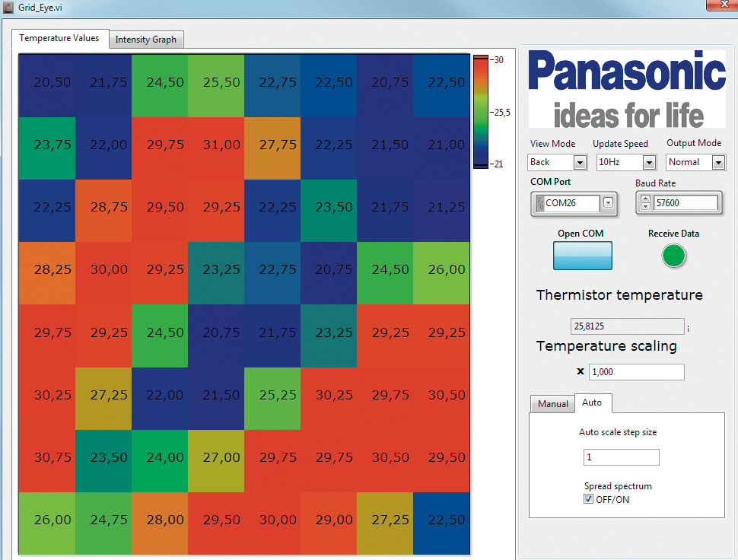Click the cell reading 27,00
Image resolution: width=738 pixels, height=560 pixels.
coord(216,461)
